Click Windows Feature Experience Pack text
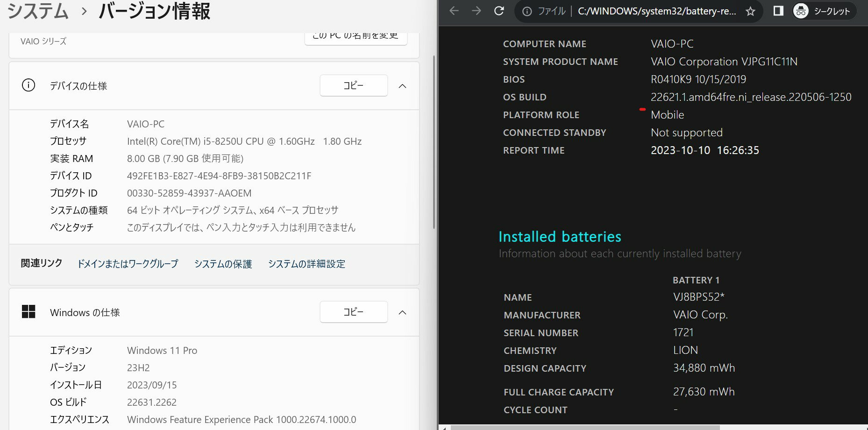This screenshot has width=868, height=430. [x=242, y=420]
